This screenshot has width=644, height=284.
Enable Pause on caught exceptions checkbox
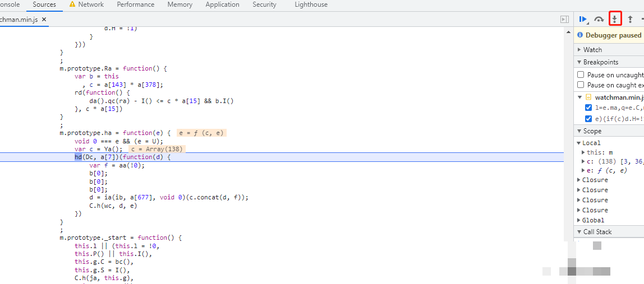[x=581, y=85]
